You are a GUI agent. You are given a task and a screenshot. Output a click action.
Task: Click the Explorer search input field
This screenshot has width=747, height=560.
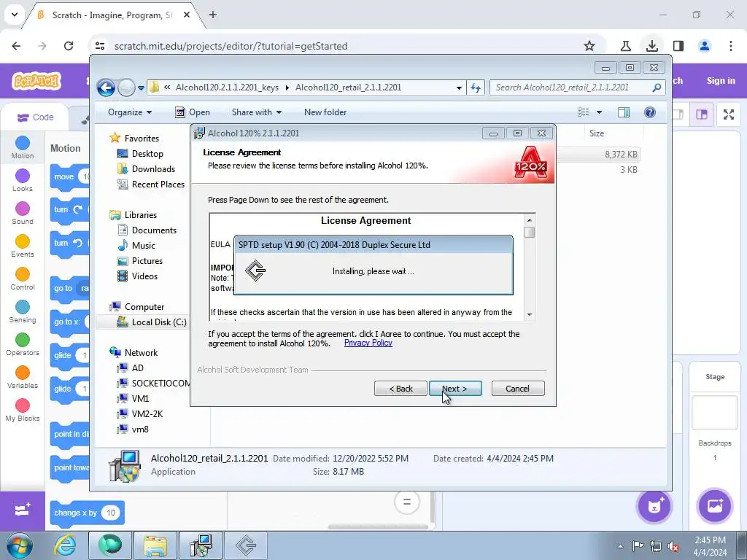[x=570, y=87]
